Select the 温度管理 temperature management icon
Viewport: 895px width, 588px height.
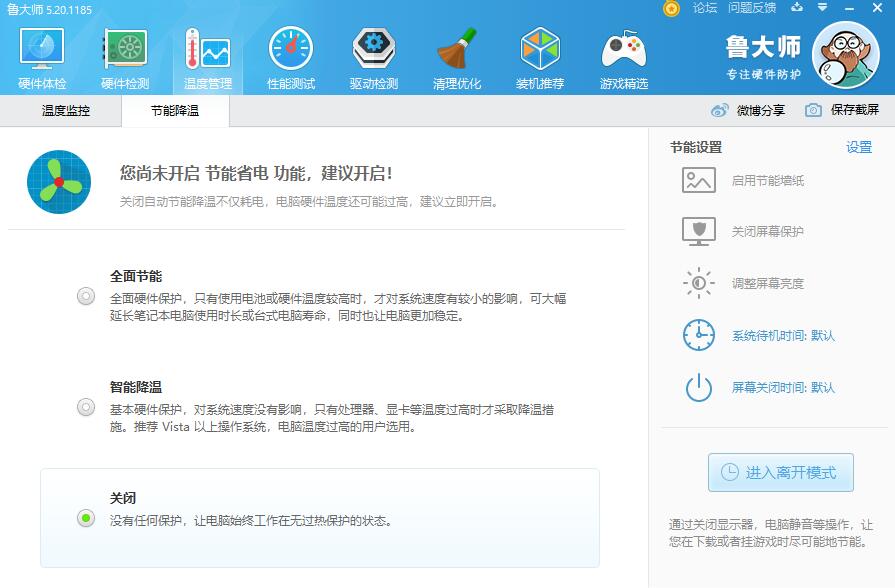click(208, 49)
